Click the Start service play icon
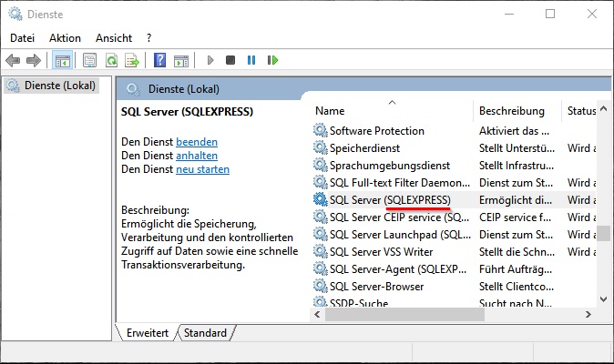The height and width of the screenshot is (364, 614). pyautogui.click(x=210, y=60)
